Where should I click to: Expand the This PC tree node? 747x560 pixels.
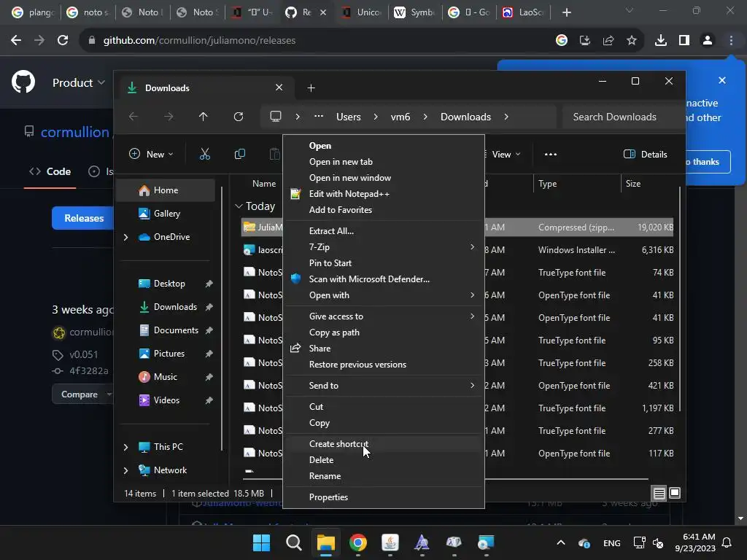point(125,447)
